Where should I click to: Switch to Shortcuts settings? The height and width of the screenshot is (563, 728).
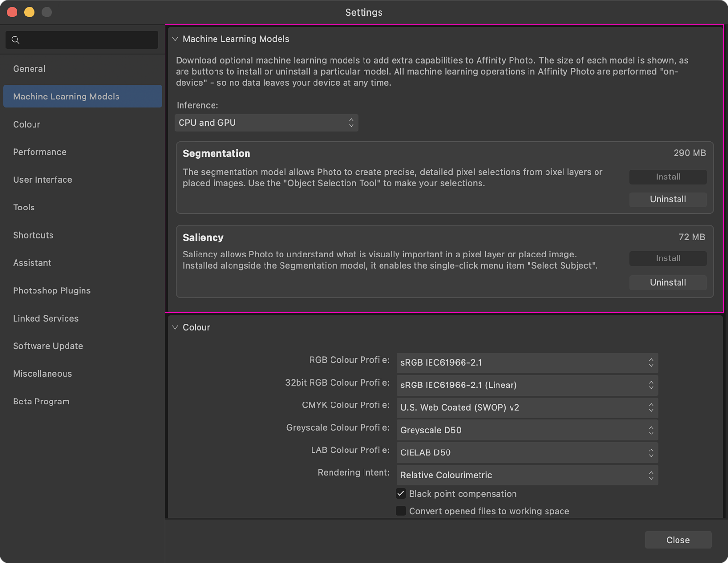coord(33,235)
